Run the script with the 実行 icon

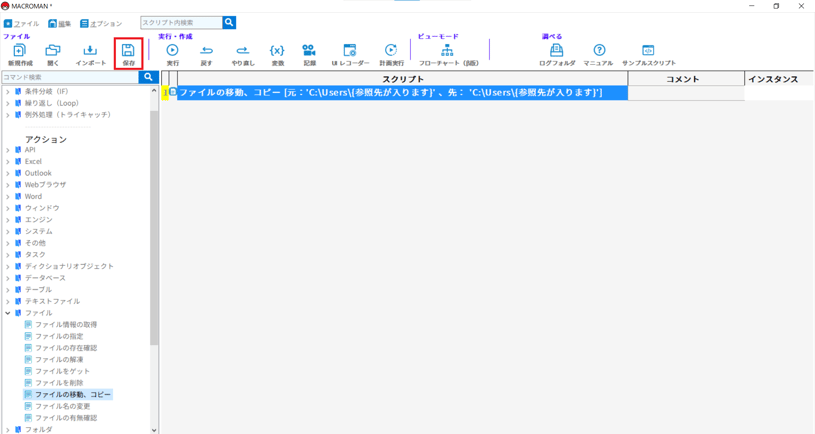click(x=173, y=50)
